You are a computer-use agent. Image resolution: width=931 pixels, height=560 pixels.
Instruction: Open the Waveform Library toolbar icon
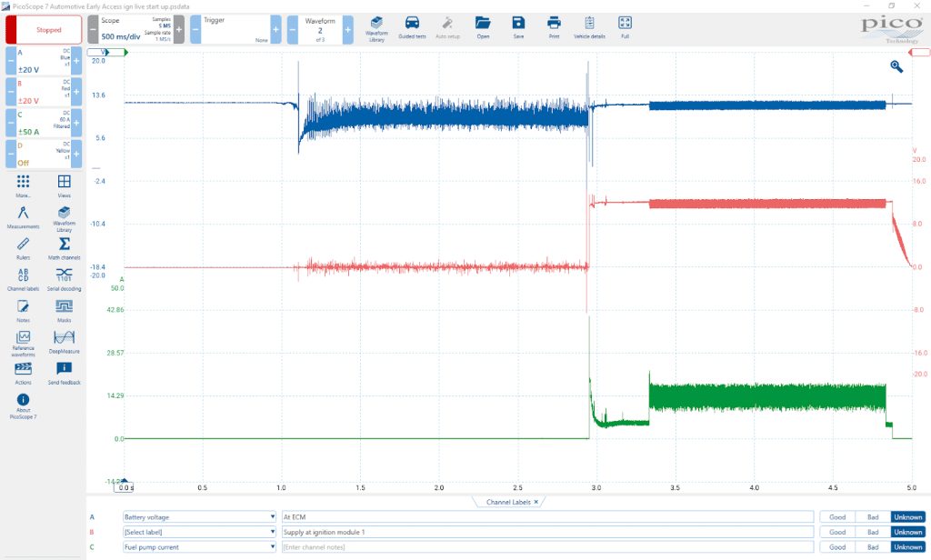376,28
